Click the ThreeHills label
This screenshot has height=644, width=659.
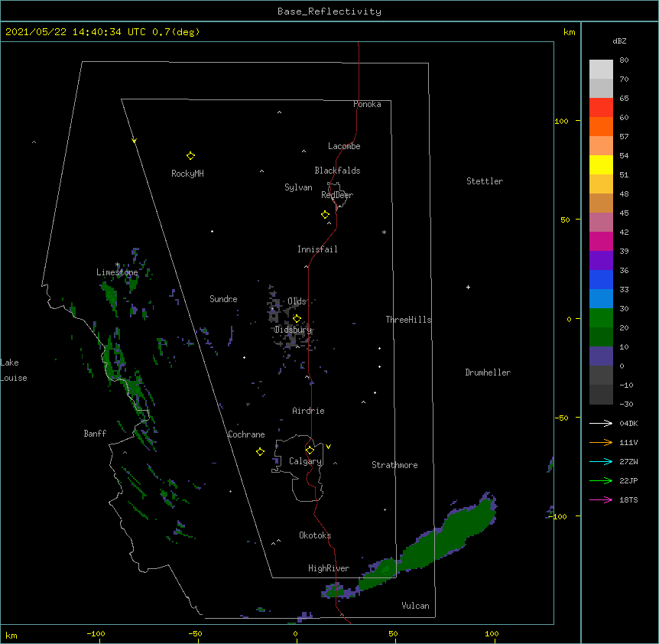pos(408,320)
